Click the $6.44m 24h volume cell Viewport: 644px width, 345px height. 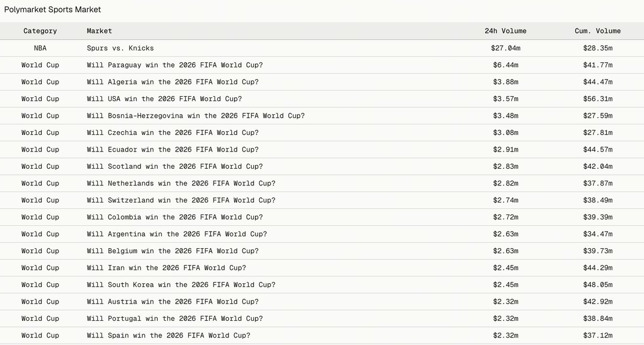506,65
